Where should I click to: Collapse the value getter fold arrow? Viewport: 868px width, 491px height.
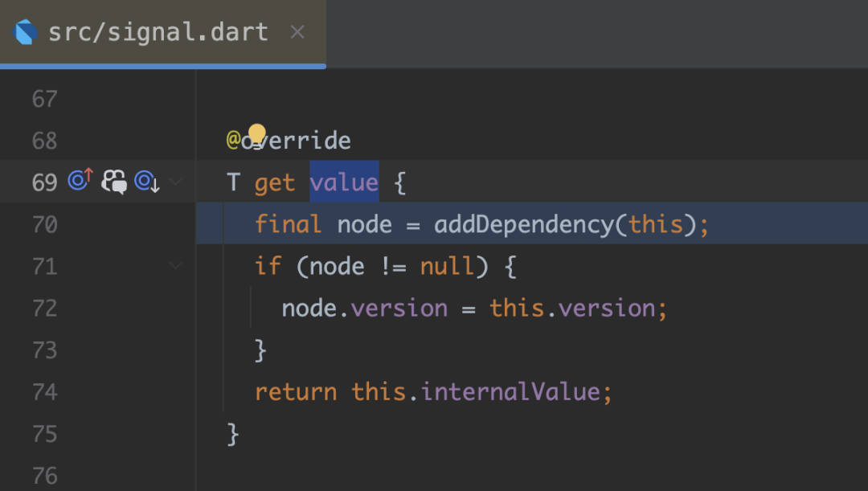[x=176, y=182]
